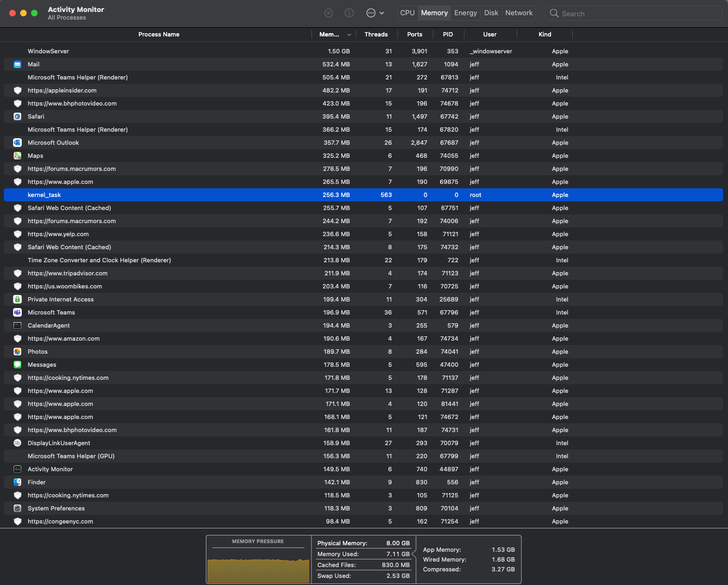Sort by the Kind column header
728x585 pixels.
pyautogui.click(x=545, y=34)
